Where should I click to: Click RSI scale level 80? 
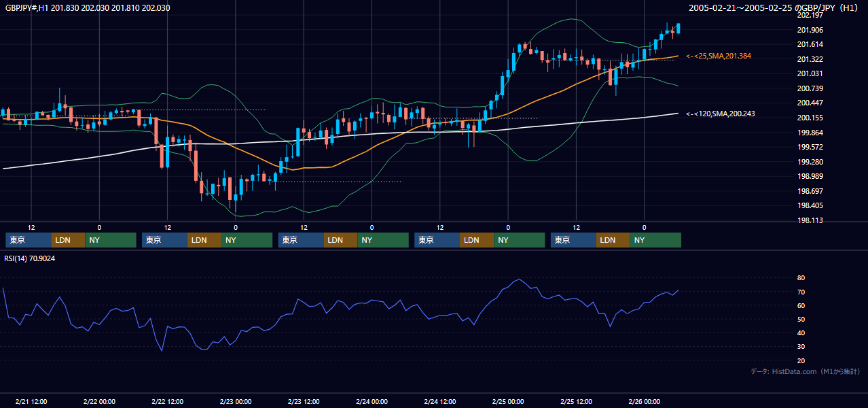801,278
